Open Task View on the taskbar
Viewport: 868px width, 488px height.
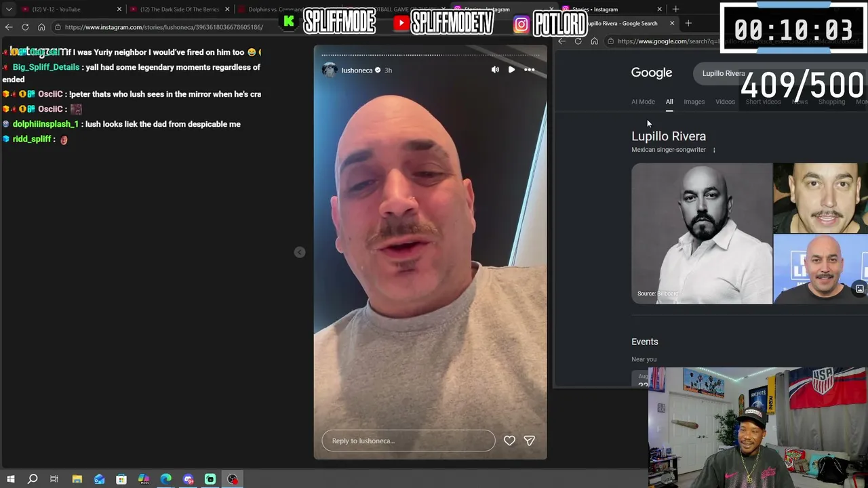[x=54, y=479]
